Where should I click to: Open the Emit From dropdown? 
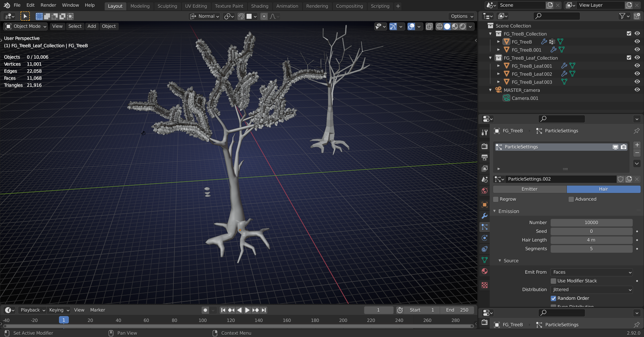[x=591, y=272]
